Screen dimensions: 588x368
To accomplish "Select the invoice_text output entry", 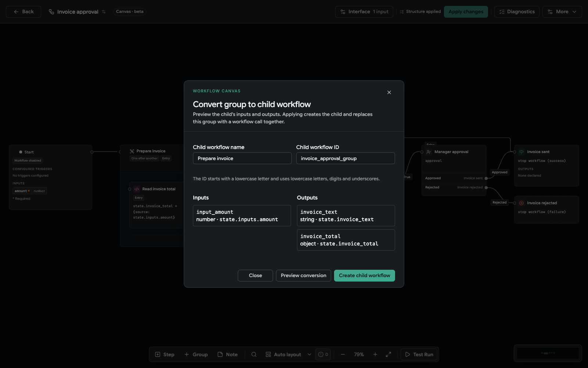I will coord(346,216).
